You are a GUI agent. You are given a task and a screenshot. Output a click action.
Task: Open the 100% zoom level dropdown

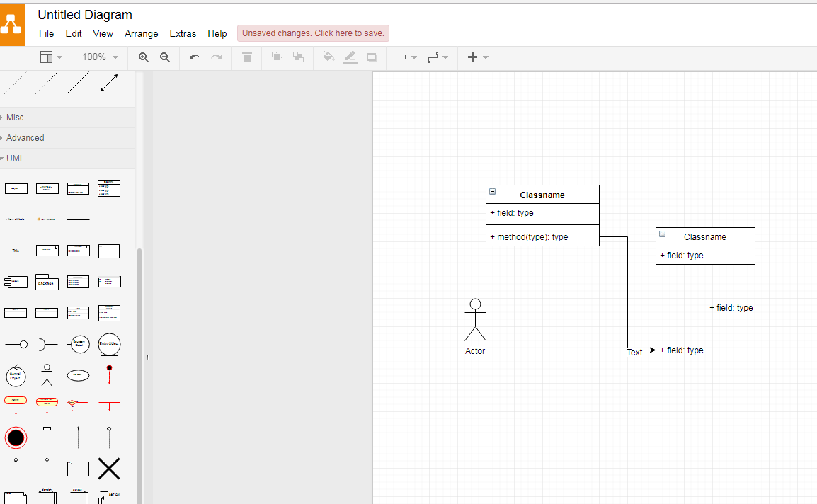100,57
